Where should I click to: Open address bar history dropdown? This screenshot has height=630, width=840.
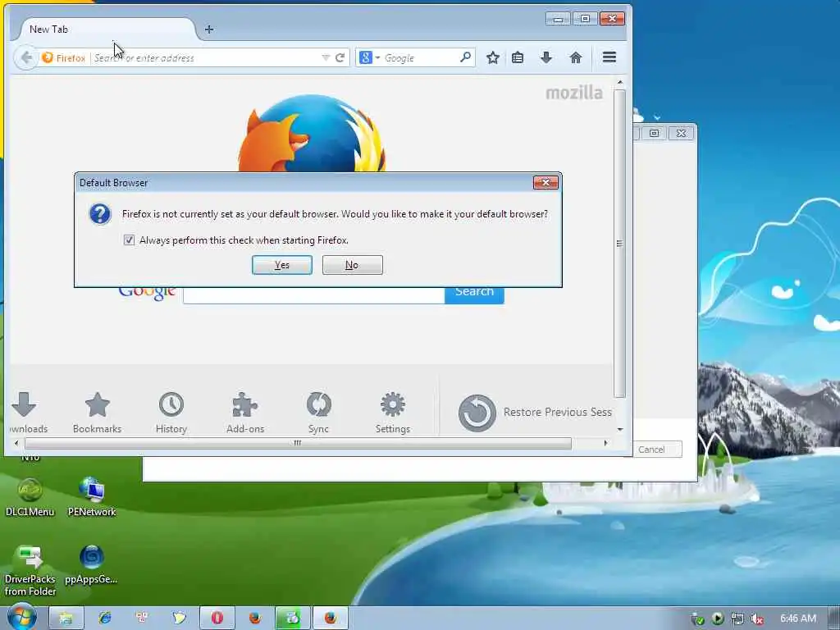[x=325, y=58]
